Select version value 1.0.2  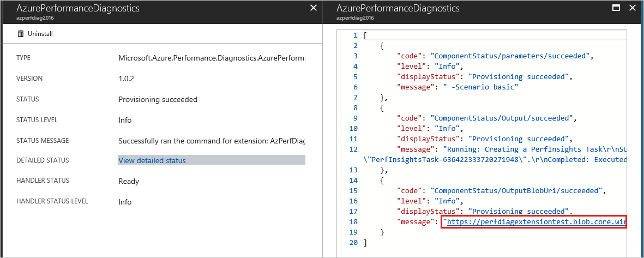127,79
